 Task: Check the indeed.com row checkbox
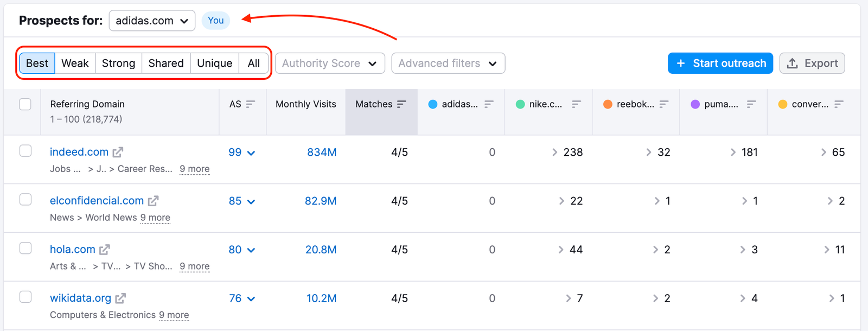[x=25, y=151]
